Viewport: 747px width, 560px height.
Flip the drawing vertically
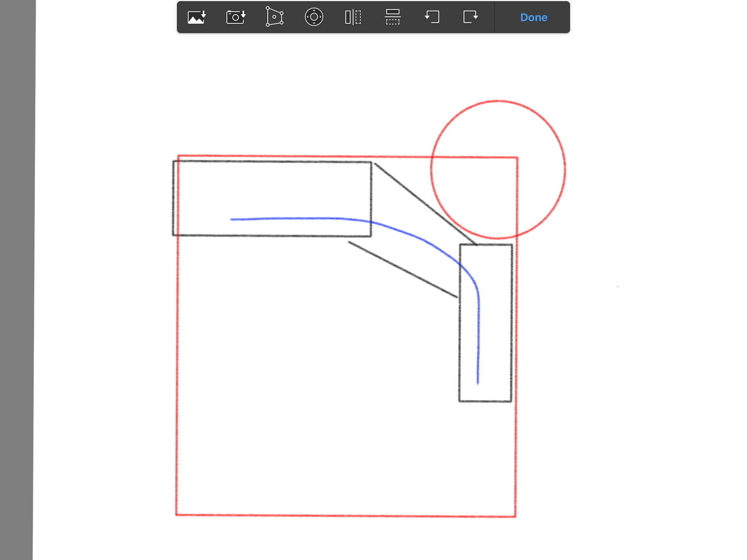pos(393,17)
